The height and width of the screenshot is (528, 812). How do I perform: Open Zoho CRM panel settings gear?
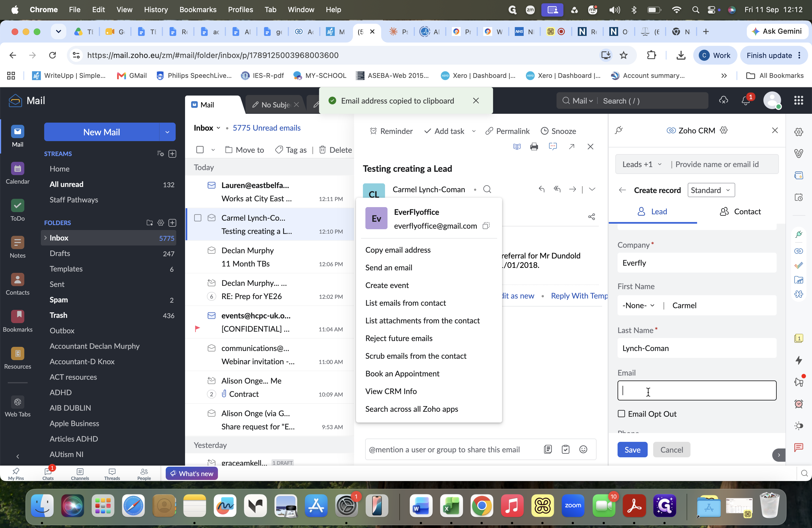724,130
